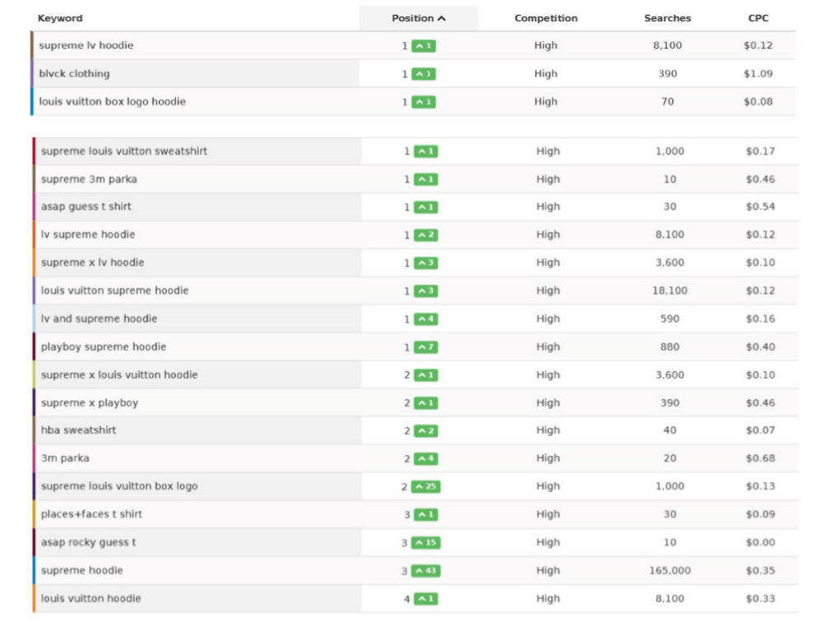829x644 pixels.
Task: Click the green badge for supreme x louis vuitton hoodie
Action: click(426, 375)
